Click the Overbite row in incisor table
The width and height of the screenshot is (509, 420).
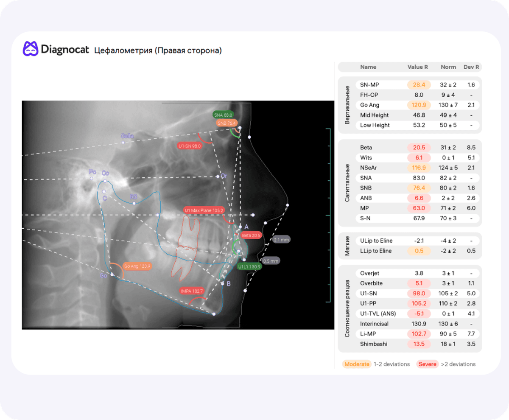pos(410,283)
